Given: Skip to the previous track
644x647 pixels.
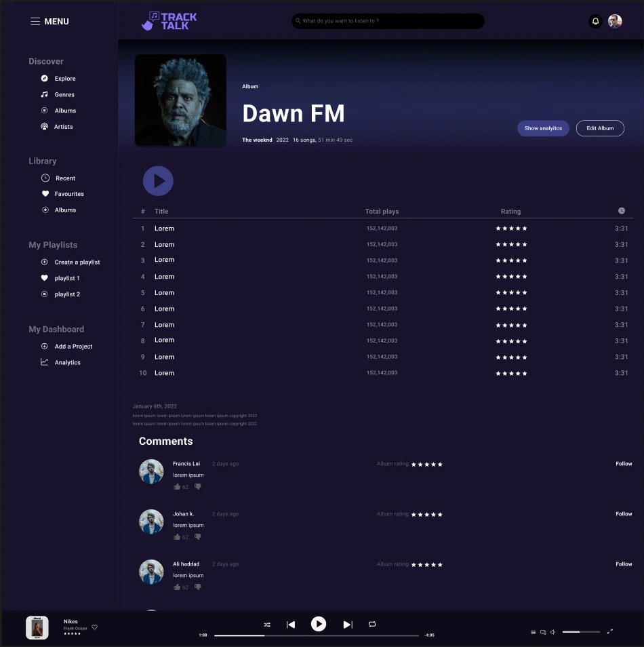Looking at the screenshot, I should coord(291,625).
